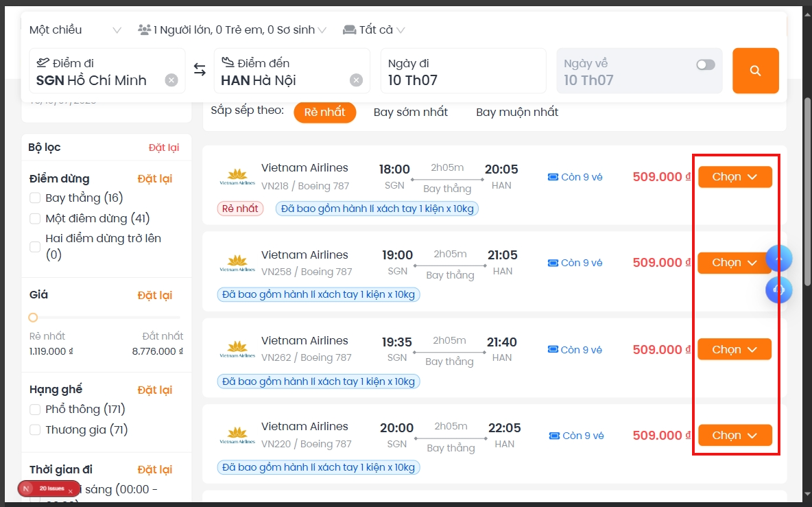The image size is (812, 507).
Task: Reset the Điểm dừng filter
Action: click(155, 178)
